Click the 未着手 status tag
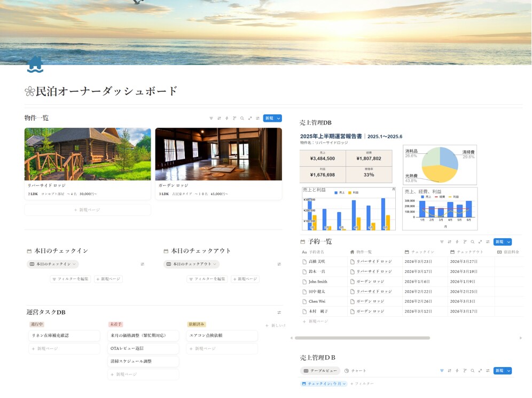Screen dimensions: 532x398 116,324
